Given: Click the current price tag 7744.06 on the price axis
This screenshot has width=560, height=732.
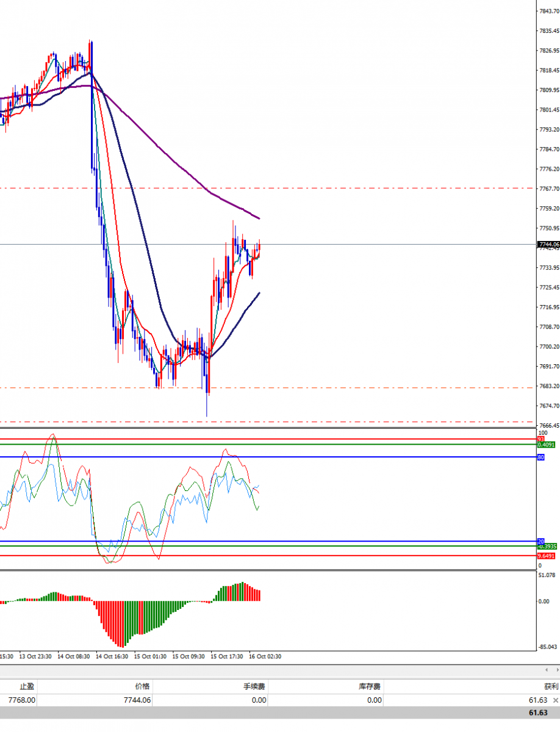Looking at the screenshot, I should [549, 244].
